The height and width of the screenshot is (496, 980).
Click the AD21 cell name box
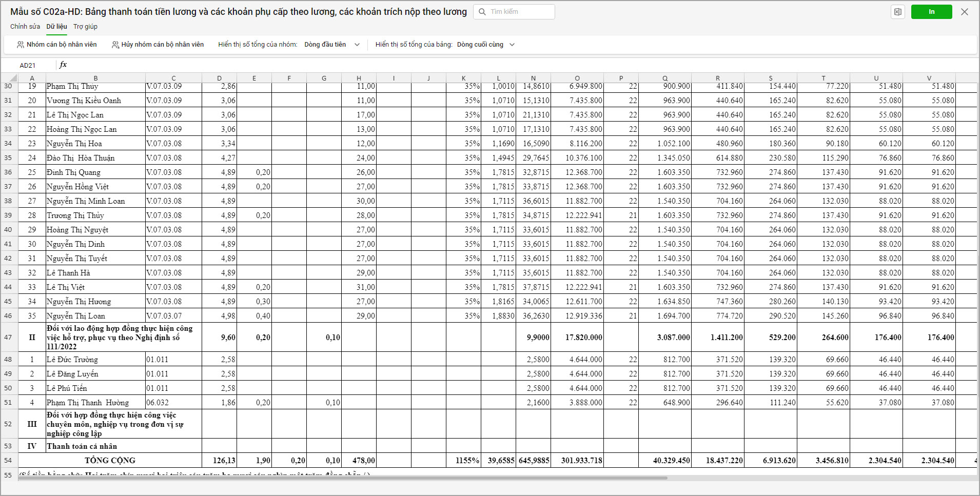click(x=28, y=65)
